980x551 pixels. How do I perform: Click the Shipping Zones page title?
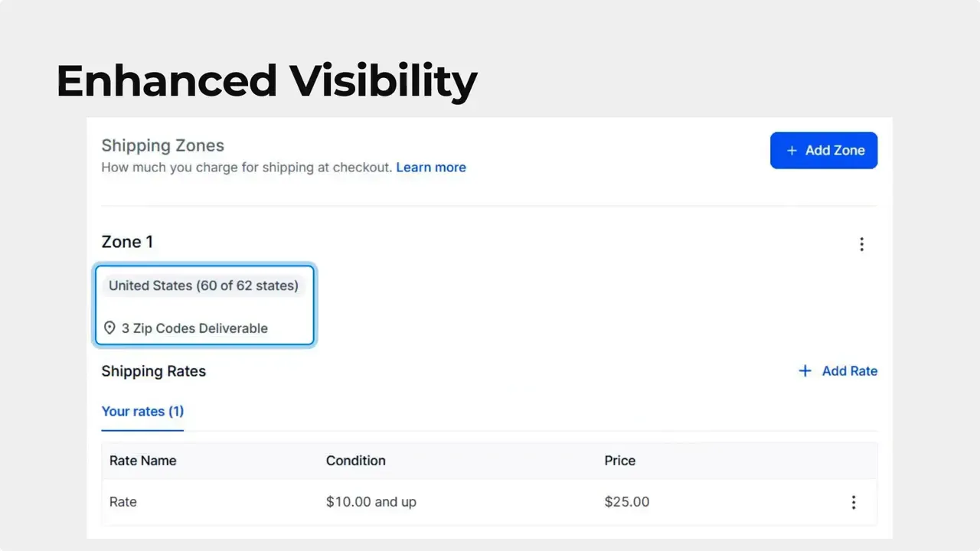click(x=163, y=145)
